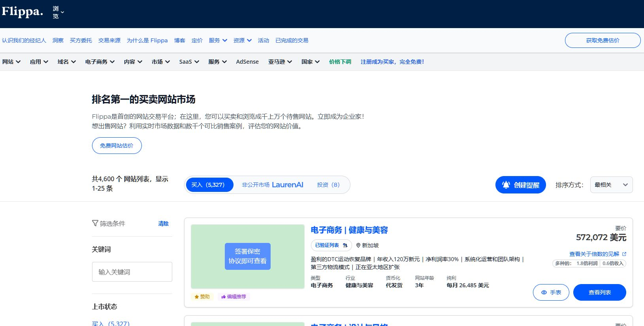Expand the 服务 dropdown in top navigation
This screenshot has height=326, width=644.
(x=218, y=40)
